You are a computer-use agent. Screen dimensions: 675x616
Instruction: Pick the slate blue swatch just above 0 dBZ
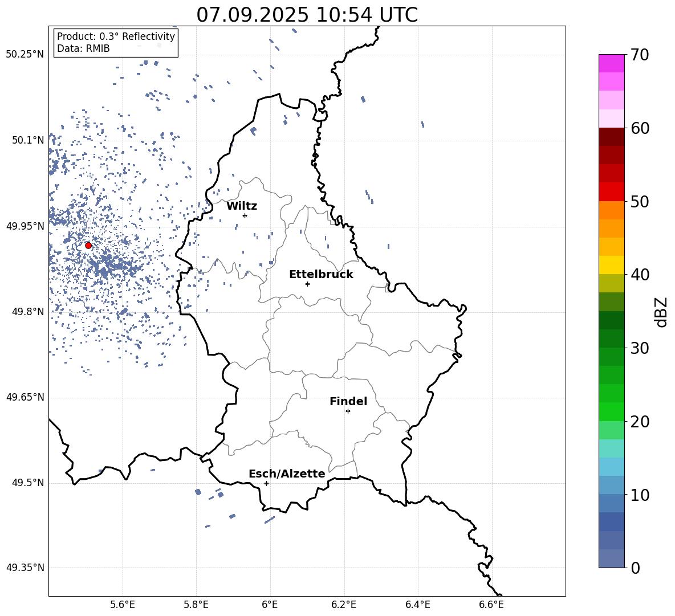(x=612, y=558)
